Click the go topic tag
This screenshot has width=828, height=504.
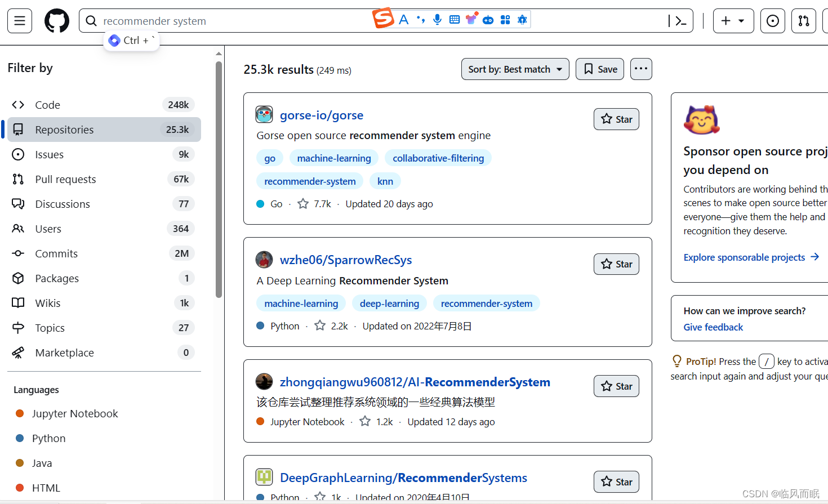270,158
